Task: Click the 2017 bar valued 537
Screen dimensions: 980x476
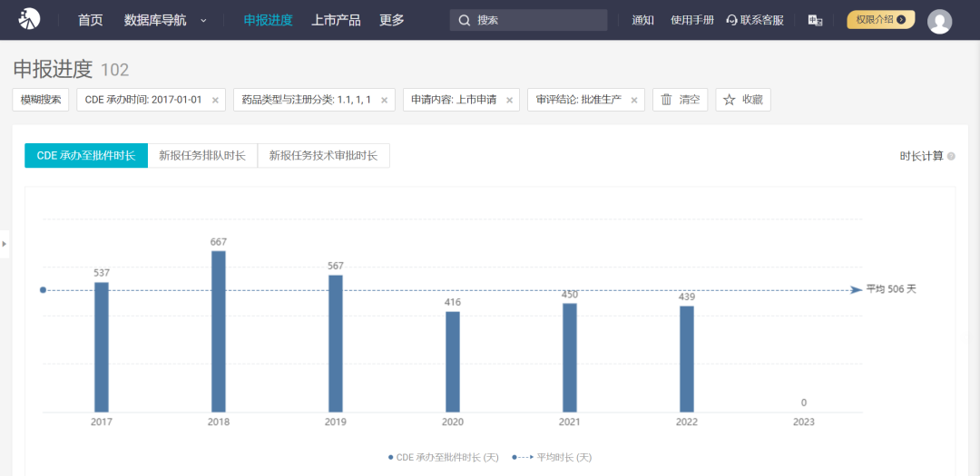Action: (x=102, y=347)
